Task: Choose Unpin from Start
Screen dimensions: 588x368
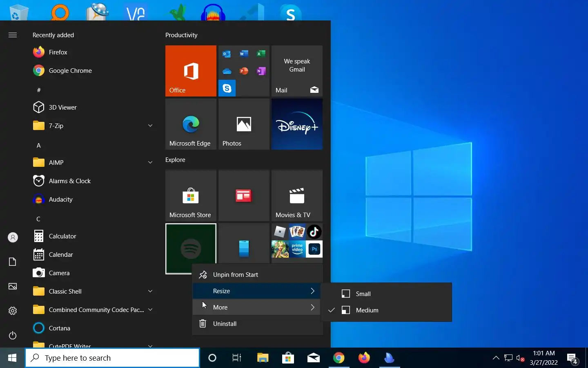Action: click(257, 274)
